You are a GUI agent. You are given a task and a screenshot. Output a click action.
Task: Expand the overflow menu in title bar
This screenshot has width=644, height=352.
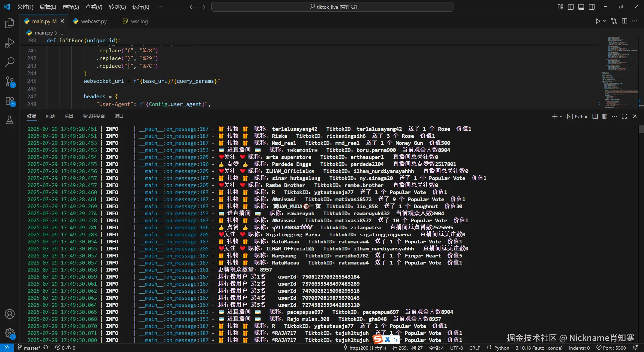coord(160,7)
